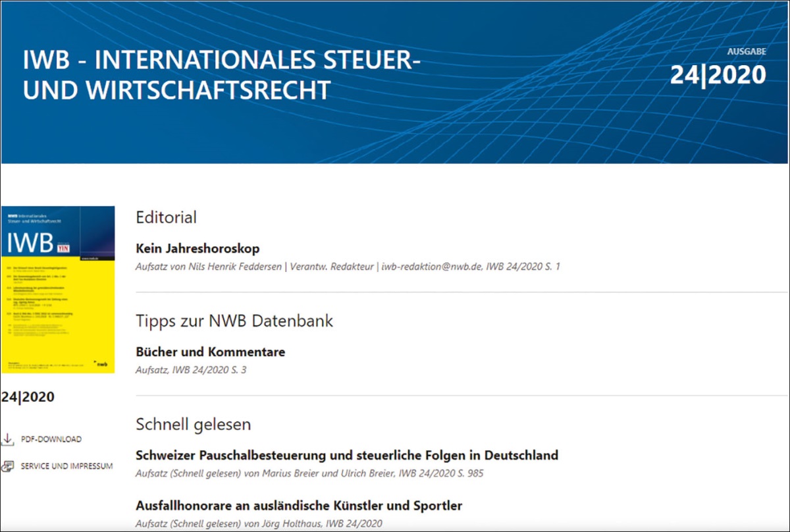
Task: Click the 24|2020 issue number in the banner
Action: click(718, 75)
